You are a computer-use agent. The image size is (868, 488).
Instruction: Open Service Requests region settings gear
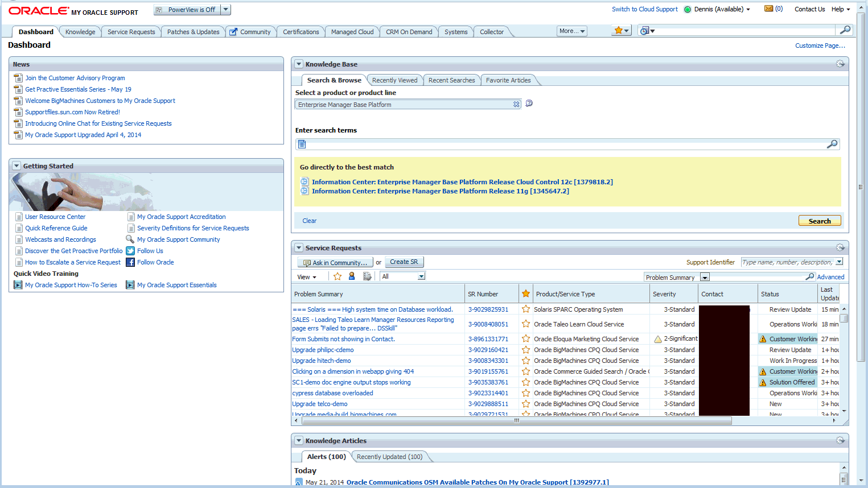[840, 247]
